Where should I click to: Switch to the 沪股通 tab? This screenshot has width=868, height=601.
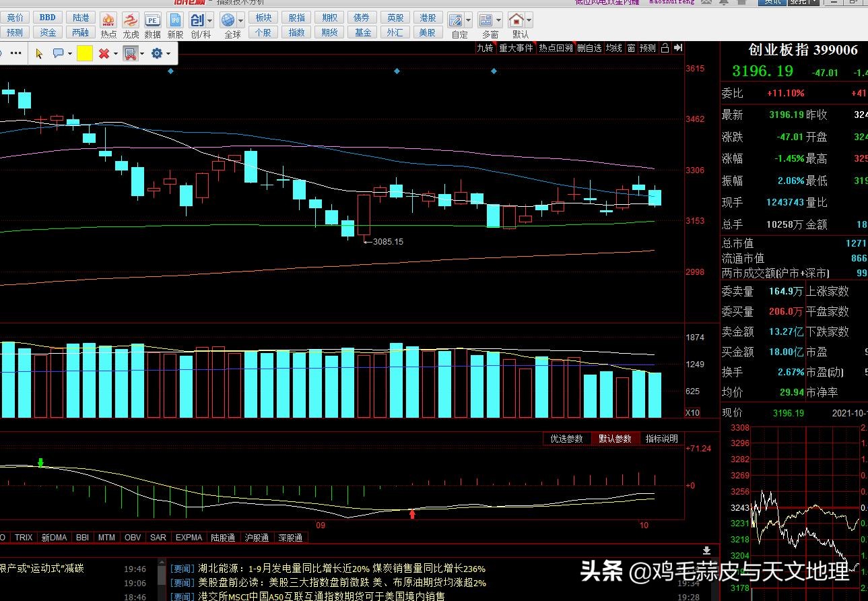click(x=256, y=538)
